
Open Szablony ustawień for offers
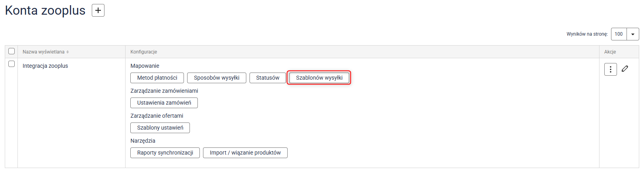160,128
